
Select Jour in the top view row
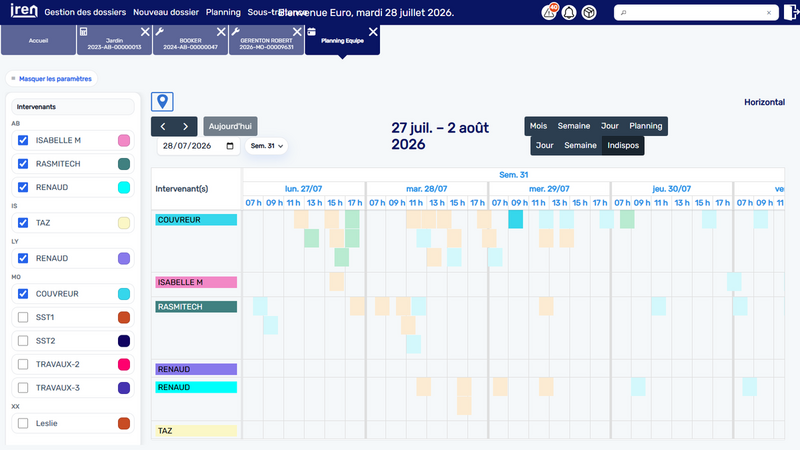[x=610, y=126]
